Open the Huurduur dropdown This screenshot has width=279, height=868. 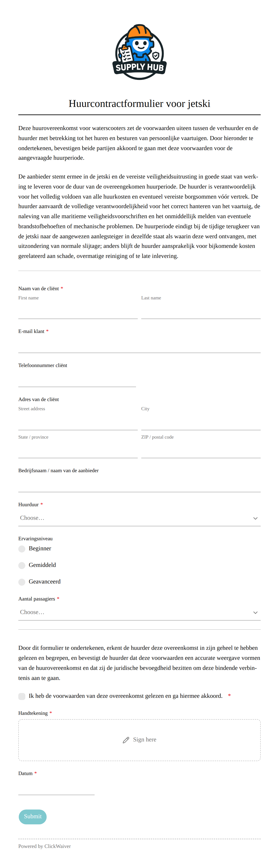coord(139,518)
